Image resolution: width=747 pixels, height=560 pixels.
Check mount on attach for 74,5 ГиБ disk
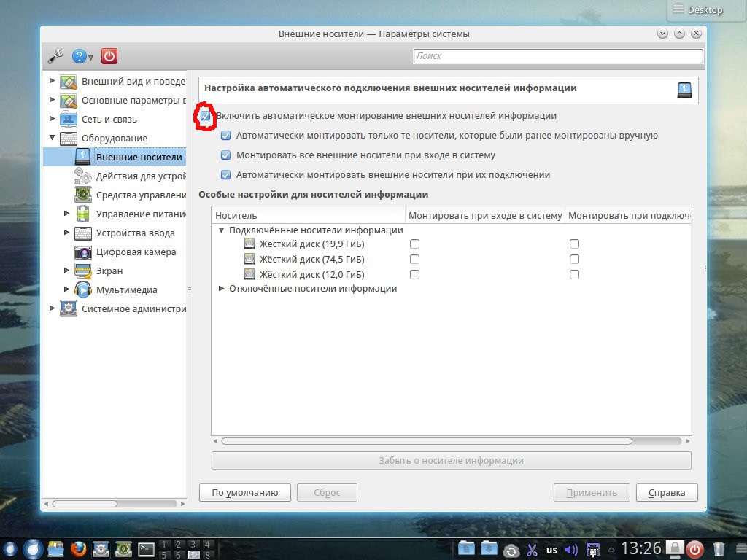[x=574, y=259]
